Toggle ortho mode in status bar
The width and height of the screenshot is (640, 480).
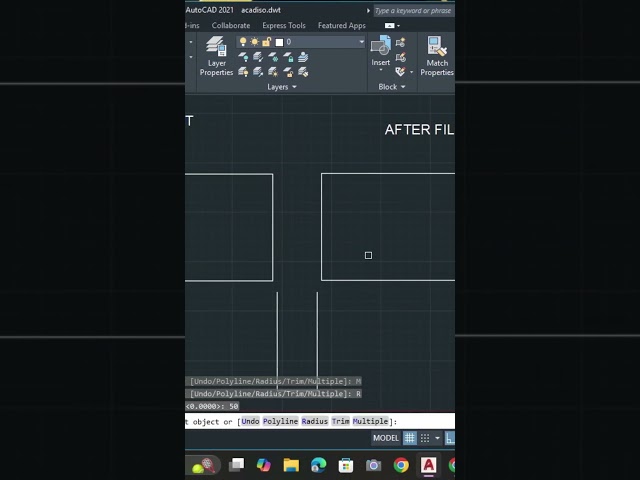pos(450,438)
